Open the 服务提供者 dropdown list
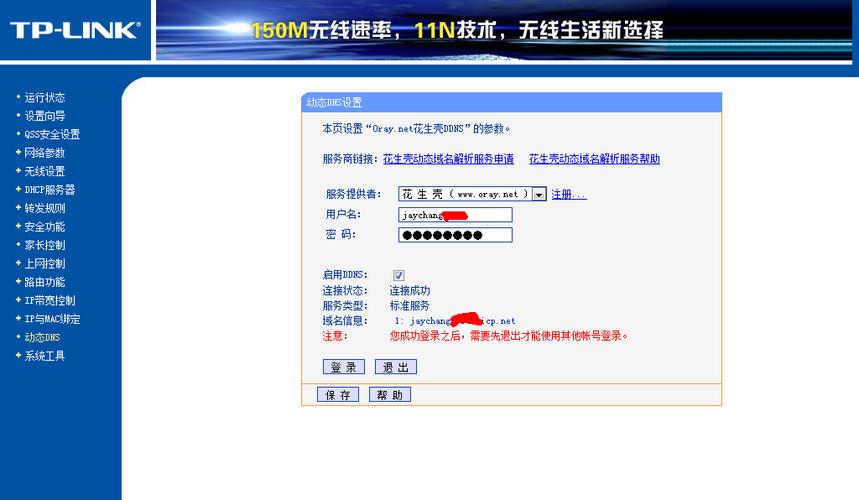 click(472, 194)
